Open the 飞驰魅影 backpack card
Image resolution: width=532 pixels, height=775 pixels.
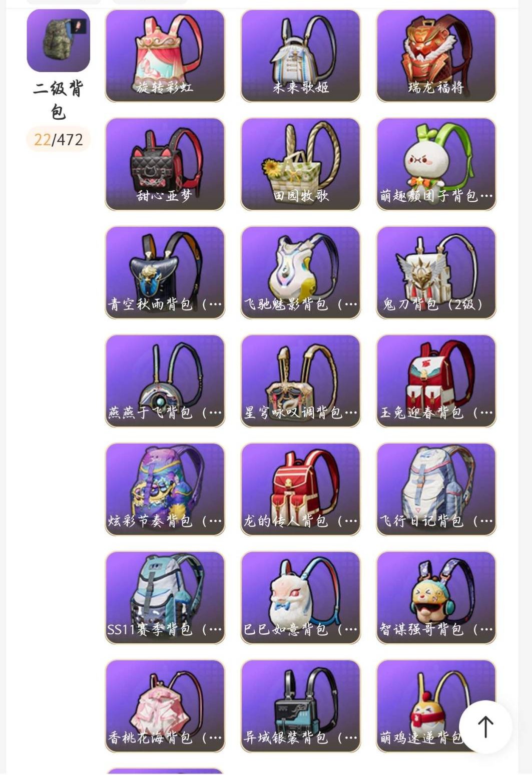(301, 273)
